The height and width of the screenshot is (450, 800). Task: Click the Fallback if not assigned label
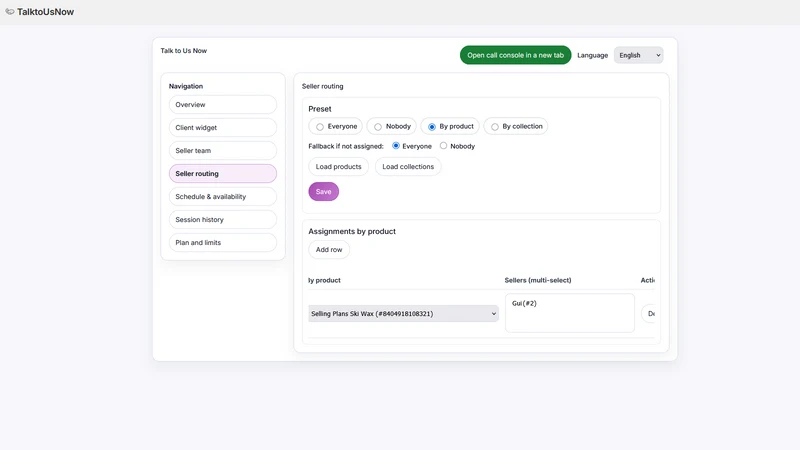click(346, 146)
